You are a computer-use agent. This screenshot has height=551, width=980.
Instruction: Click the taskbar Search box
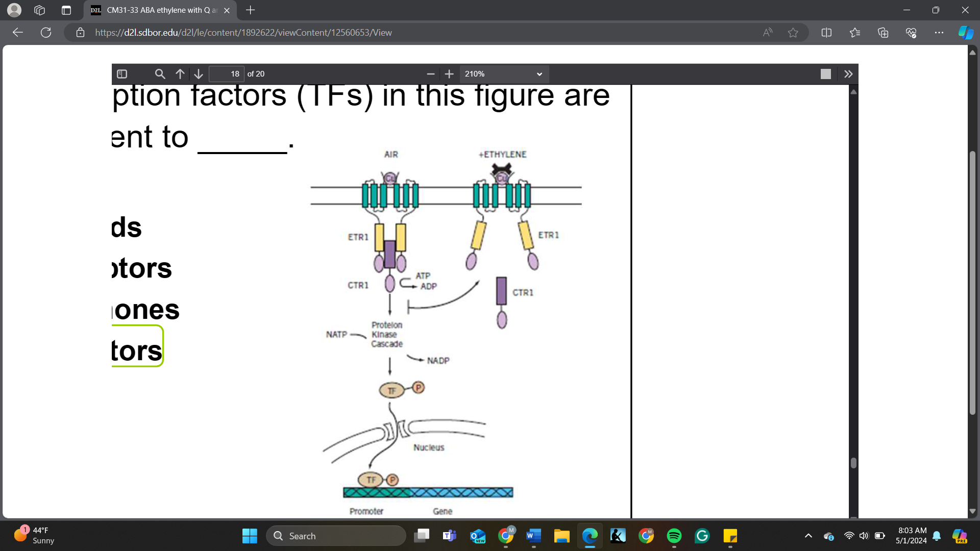coord(336,536)
